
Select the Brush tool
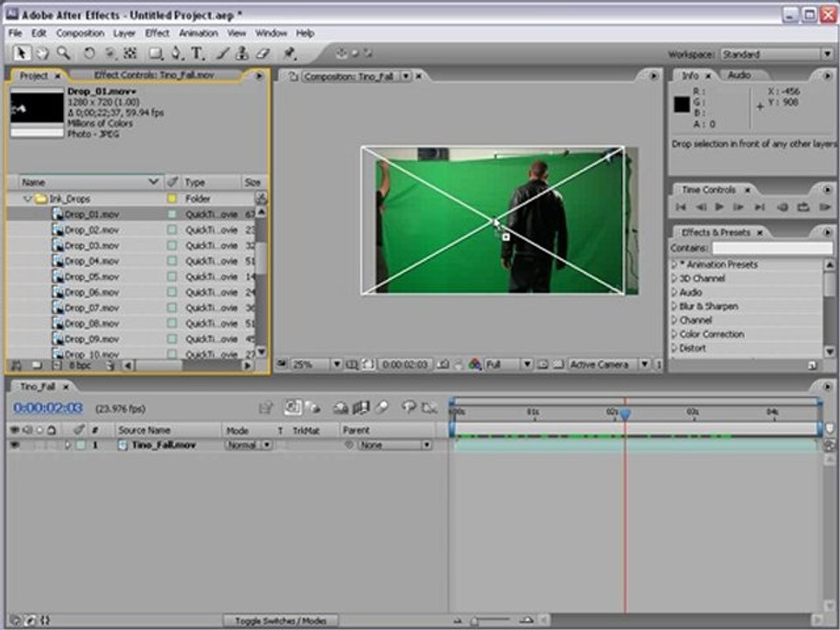point(223,53)
